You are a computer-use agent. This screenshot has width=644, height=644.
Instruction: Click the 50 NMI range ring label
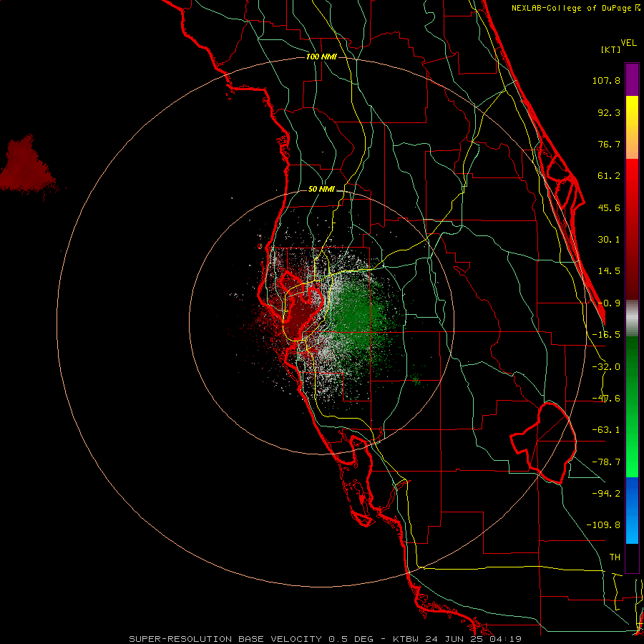[x=321, y=190]
